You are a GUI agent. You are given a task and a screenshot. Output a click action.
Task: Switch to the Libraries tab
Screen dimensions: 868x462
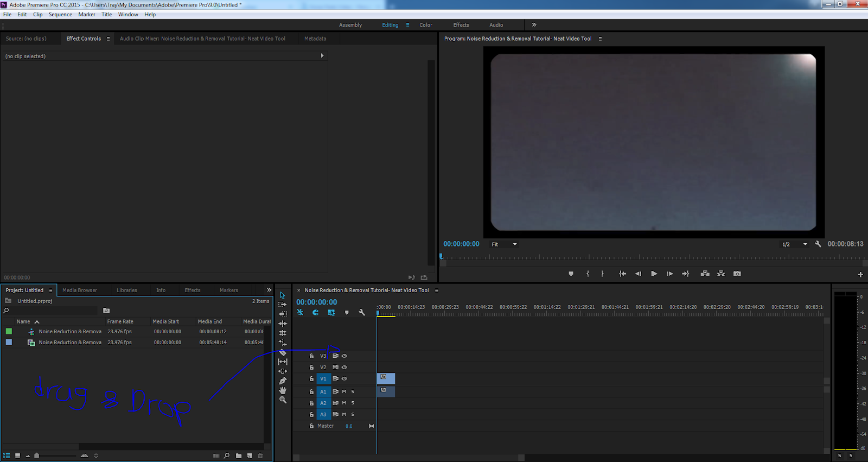[x=127, y=290]
